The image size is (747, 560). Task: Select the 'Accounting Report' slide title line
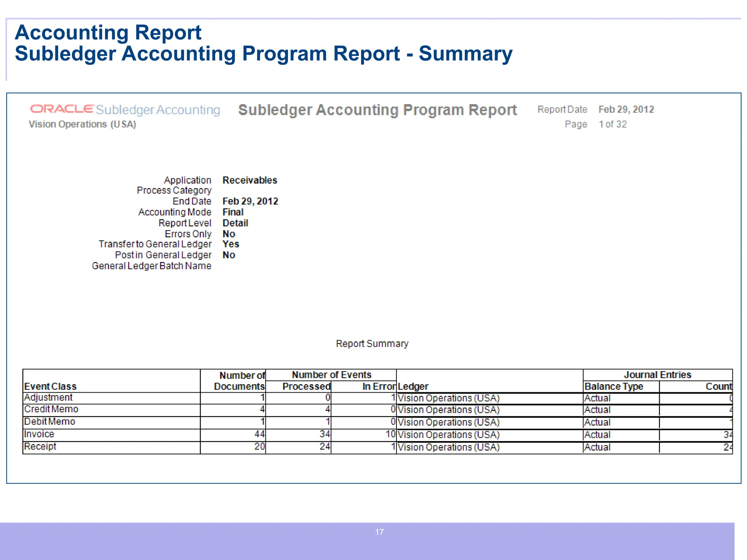click(x=108, y=32)
